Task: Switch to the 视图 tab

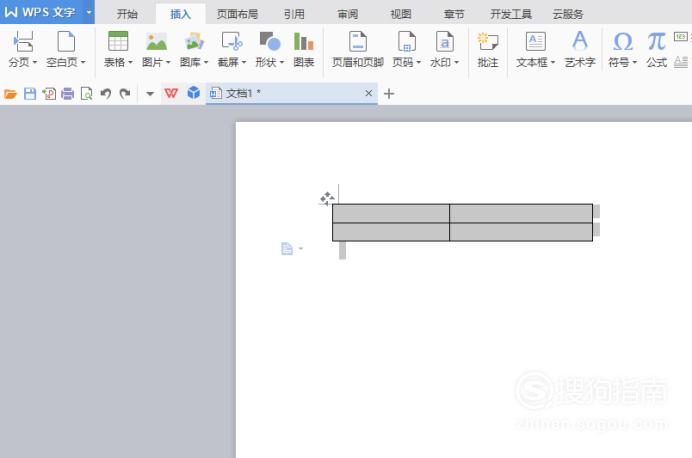Action: (401, 14)
